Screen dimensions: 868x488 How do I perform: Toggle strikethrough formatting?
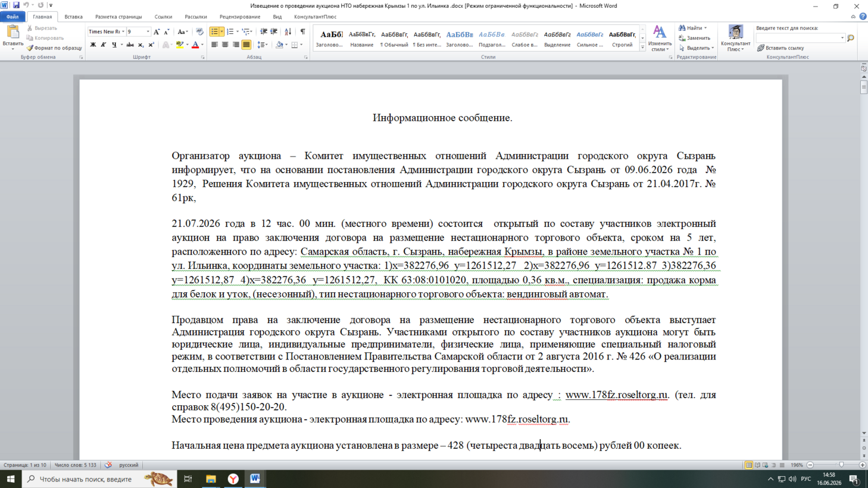130,45
